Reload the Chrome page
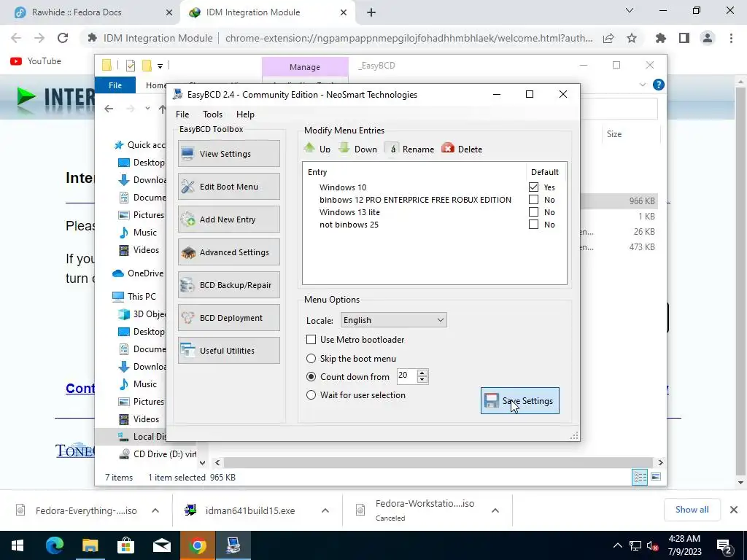This screenshot has height=560, width=747. coord(63,38)
